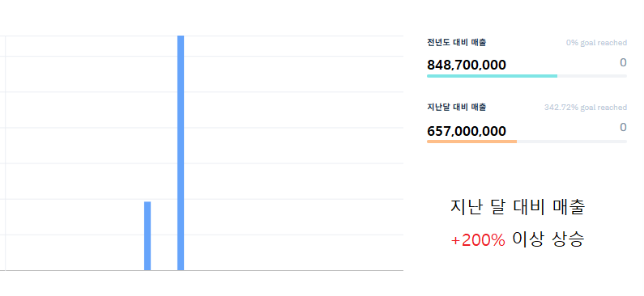Click the large 지난 달 대비 매출 caption
This screenshot has width=644, height=296.
518,208
